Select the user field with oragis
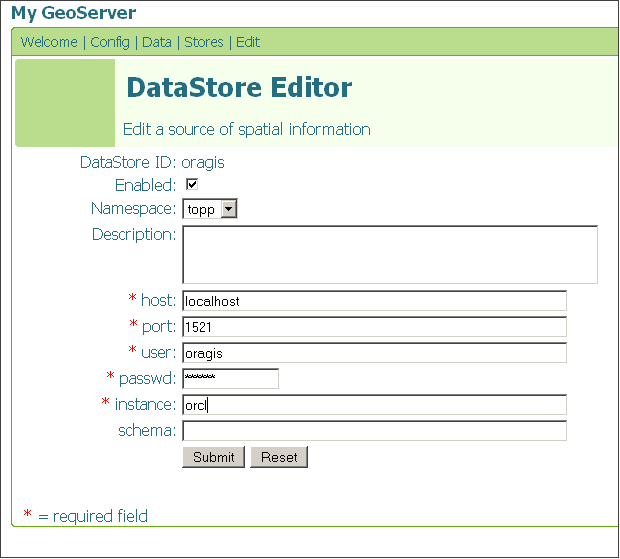This screenshot has height=559, width=620. [x=374, y=353]
